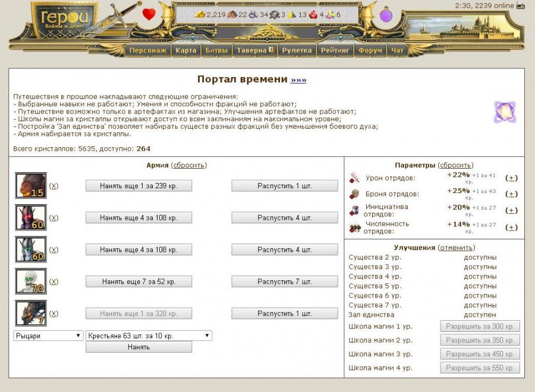Viewport: 535px width, 392px height.
Task: Reset the army via Армия сбросить link
Action: tap(189, 165)
